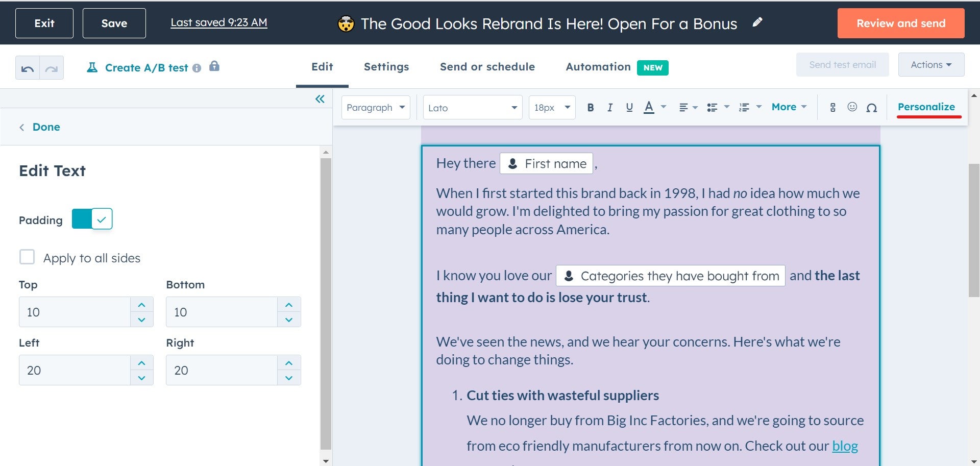
Task: Expand the Lato font dropdown
Action: pyautogui.click(x=472, y=108)
